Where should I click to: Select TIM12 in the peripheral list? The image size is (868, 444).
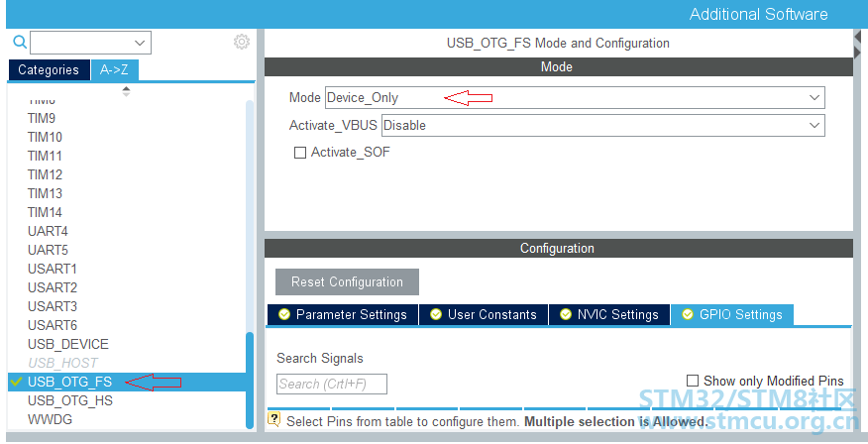coord(45,174)
